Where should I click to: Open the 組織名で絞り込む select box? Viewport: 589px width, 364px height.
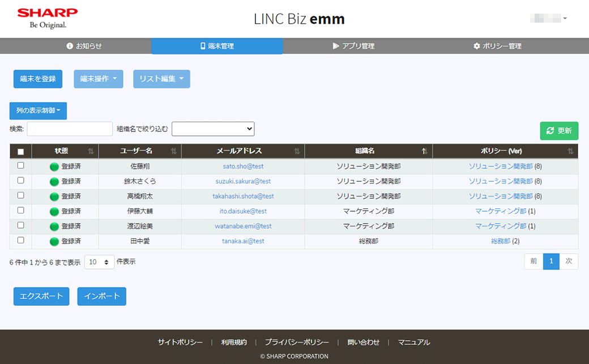click(213, 129)
